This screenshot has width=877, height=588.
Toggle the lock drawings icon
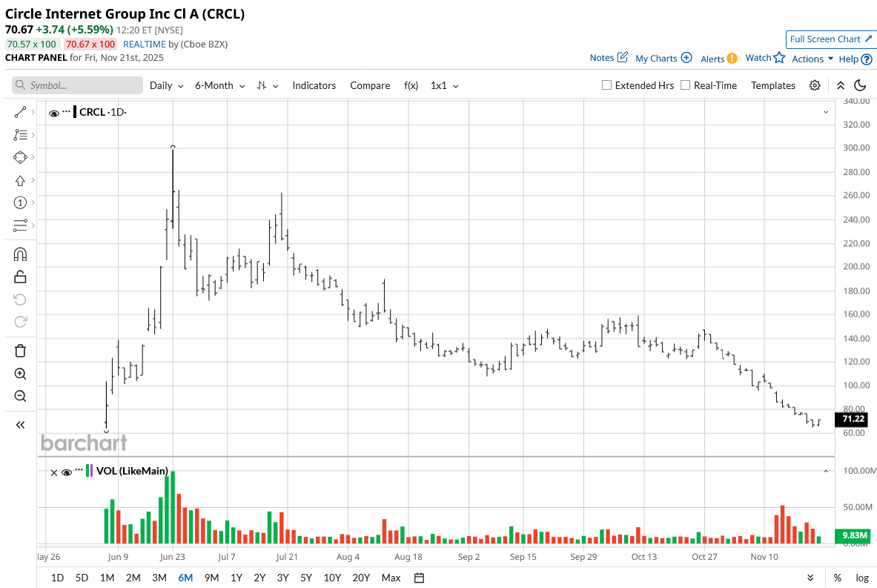tap(20, 277)
